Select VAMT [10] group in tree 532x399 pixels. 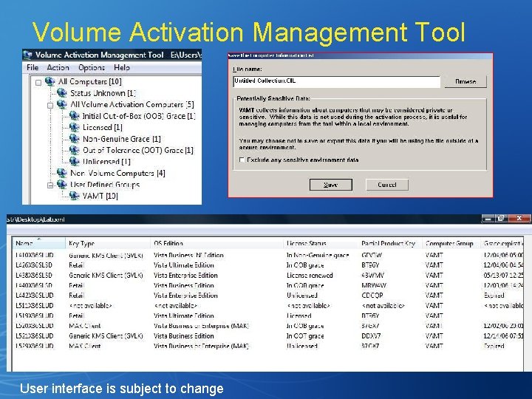[x=100, y=196]
